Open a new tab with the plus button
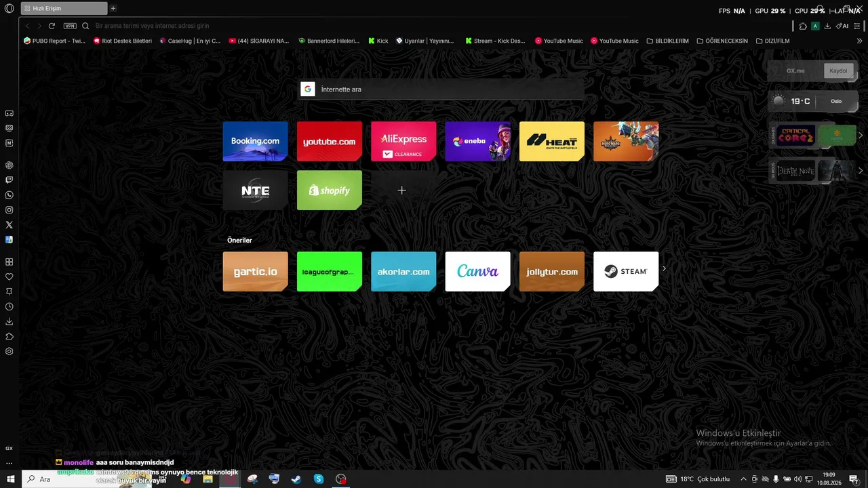Screen dimensions: 868x488 [x=113, y=8]
